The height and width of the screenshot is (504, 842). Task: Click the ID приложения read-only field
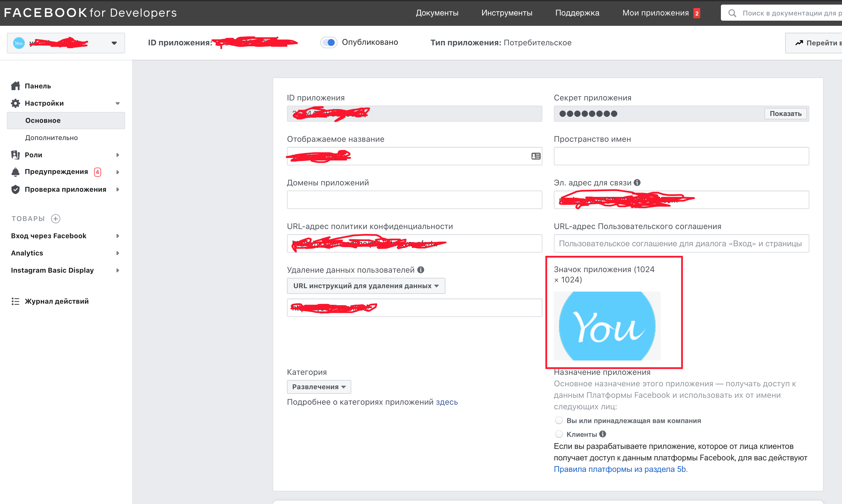(x=414, y=114)
